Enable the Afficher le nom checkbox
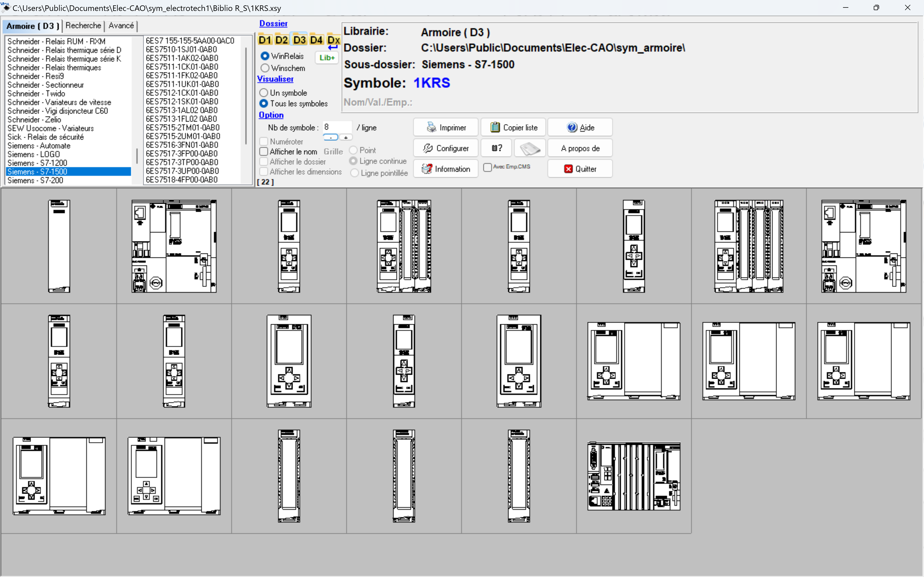This screenshot has height=577, width=924. click(x=264, y=151)
